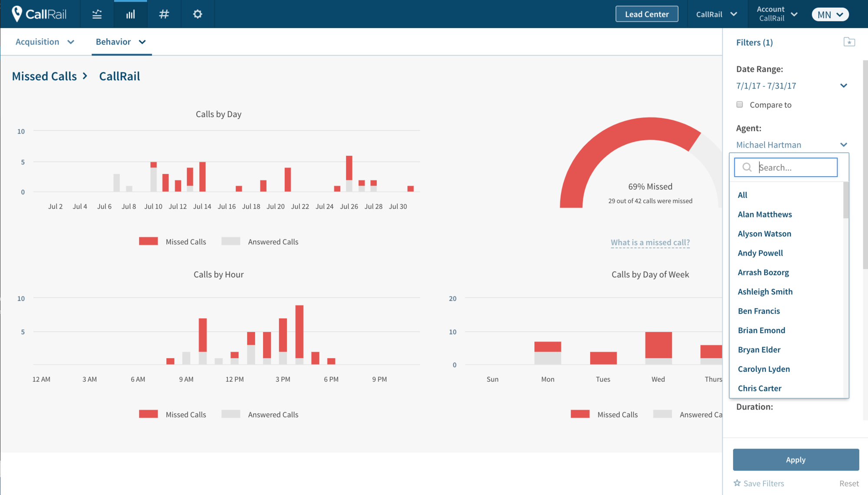Select the bar chart Reports icon
Viewport: 868px width, 495px height.
(x=130, y=14)
